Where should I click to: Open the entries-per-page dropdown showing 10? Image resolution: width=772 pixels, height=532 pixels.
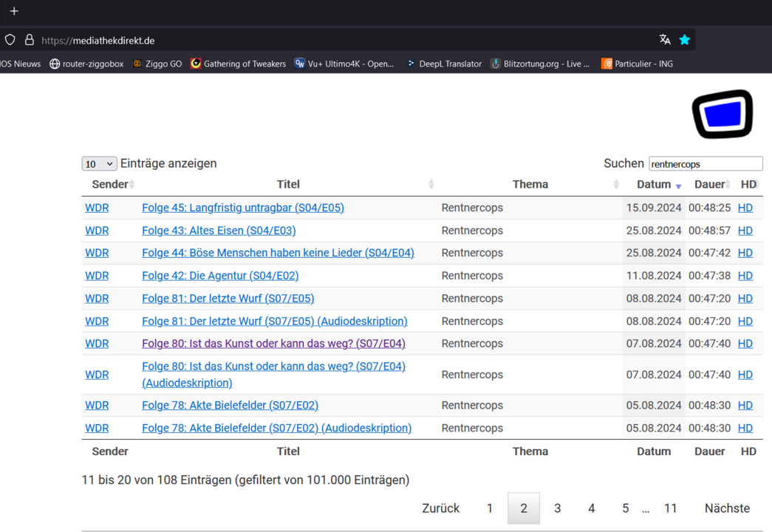pos(99,164)
